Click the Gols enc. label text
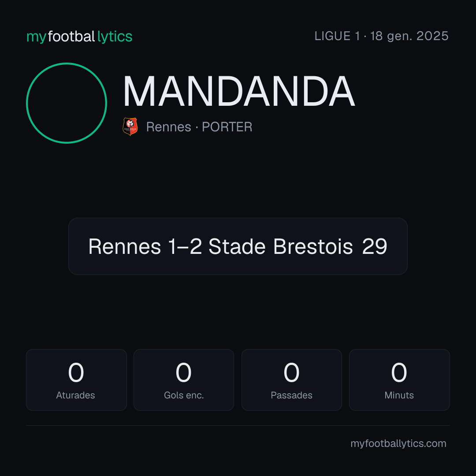Viewport: 476px width, 476px height. (x=184, y=395)
